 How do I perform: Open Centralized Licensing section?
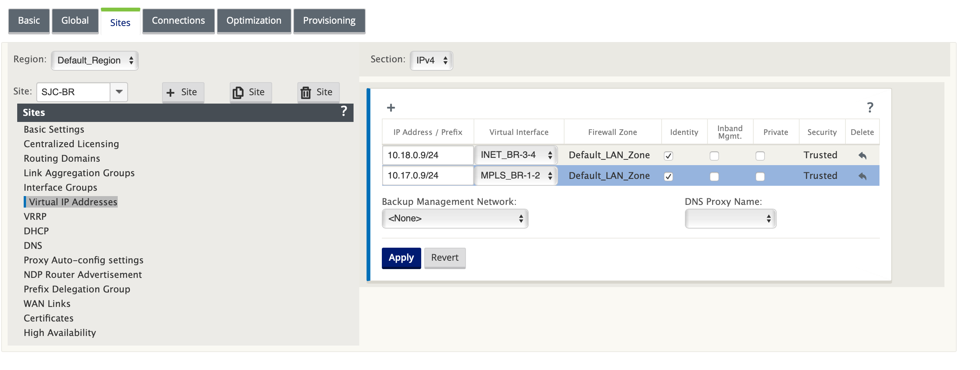point(71,144)
